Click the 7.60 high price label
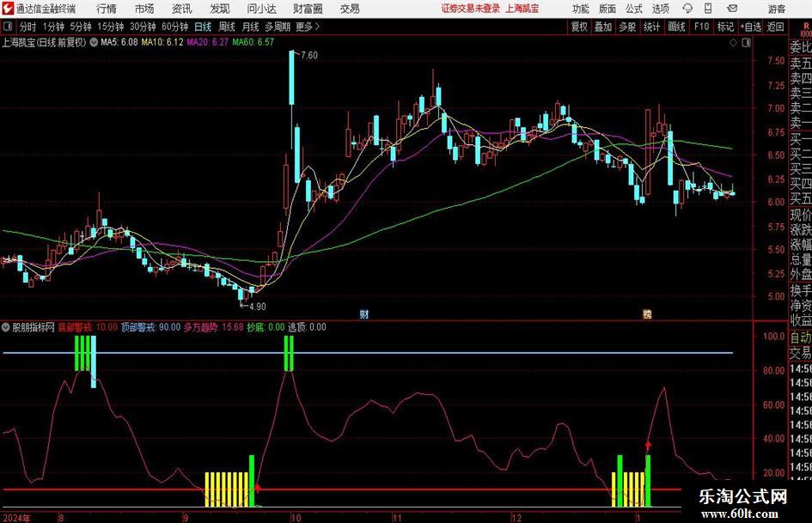812x523 pixels. (x=309, y=56)
